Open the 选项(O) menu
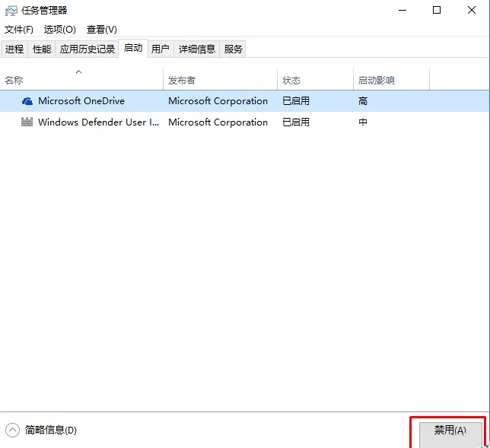 tap(59, 30)
